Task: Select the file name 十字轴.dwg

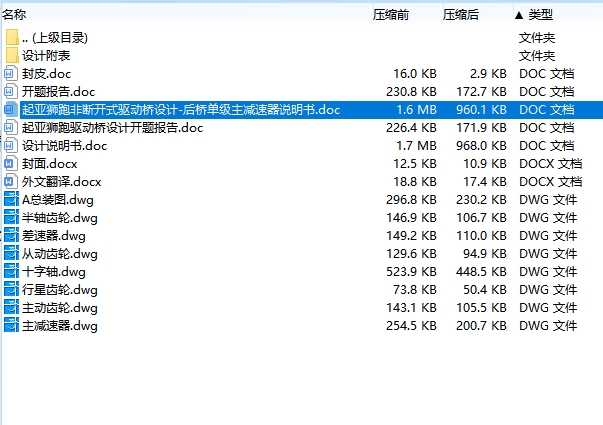Action: pos(54,272)
